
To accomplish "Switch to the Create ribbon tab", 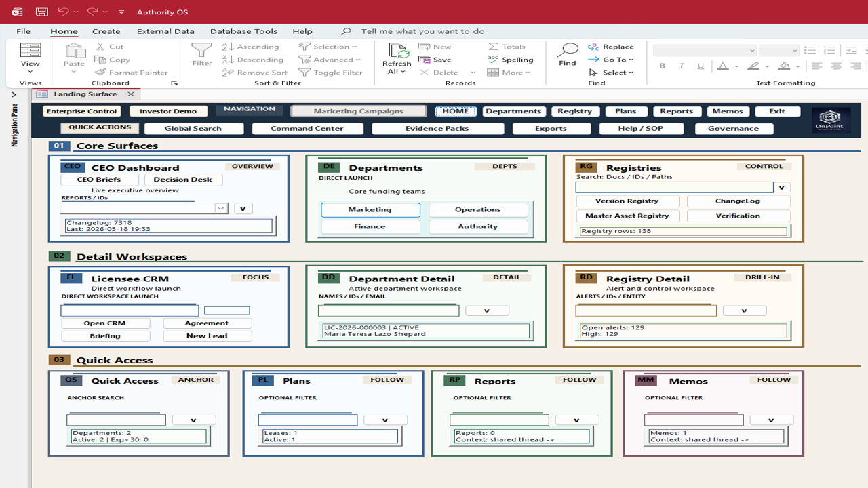I will pos(106,31).
